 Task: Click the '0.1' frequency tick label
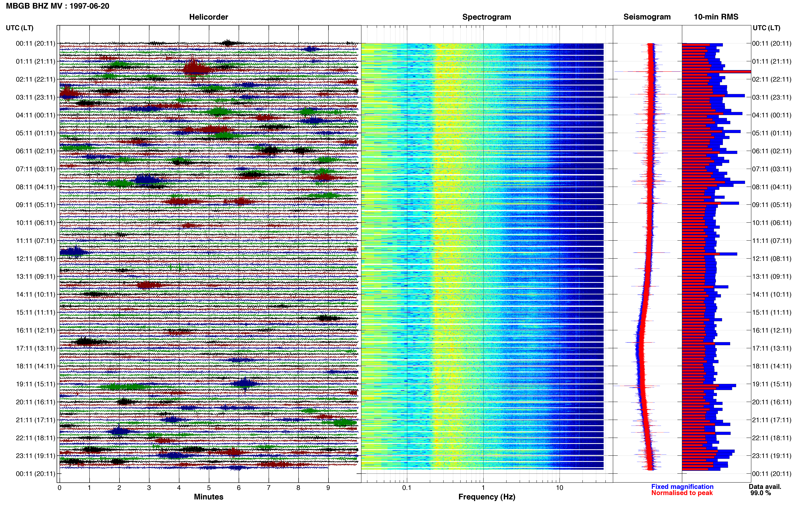(407, 488)
